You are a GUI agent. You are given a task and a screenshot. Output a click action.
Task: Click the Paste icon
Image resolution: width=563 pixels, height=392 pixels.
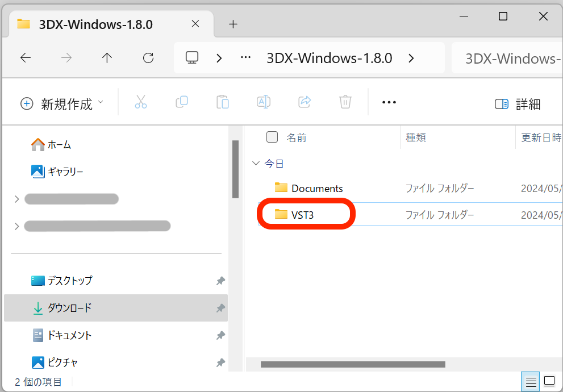point(223,102)
